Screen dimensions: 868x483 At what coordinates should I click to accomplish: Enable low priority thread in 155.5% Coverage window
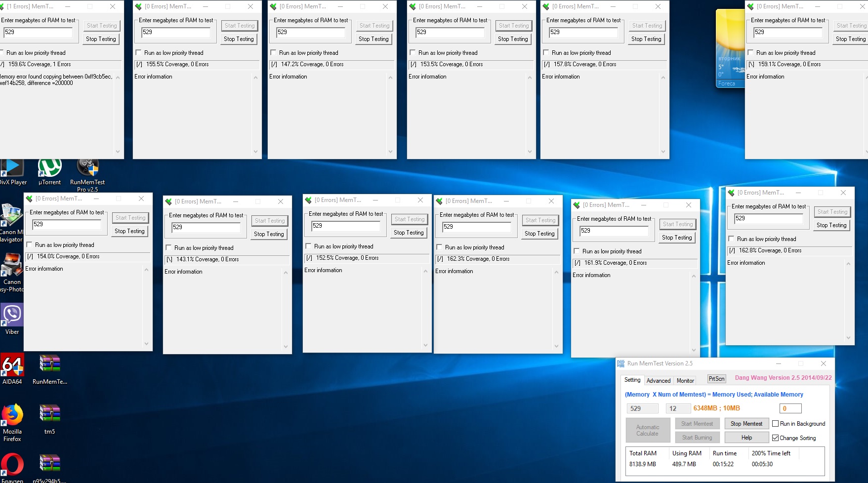138,53
